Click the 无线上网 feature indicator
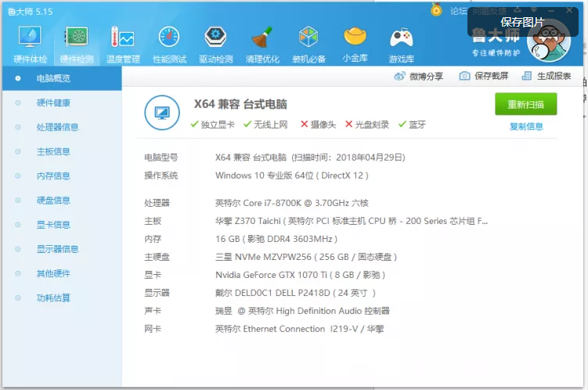The image size is (588, 390). [x=265, y=125]
